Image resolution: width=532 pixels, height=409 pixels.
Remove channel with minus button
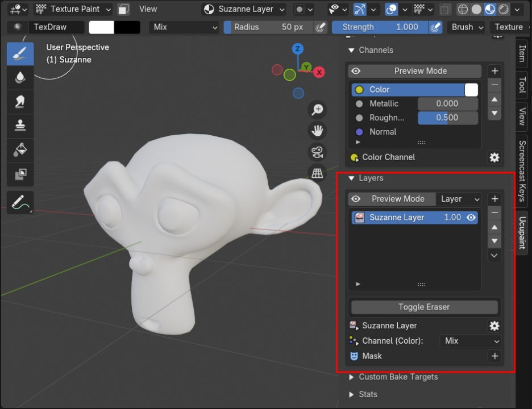click(x=494, y=85)
